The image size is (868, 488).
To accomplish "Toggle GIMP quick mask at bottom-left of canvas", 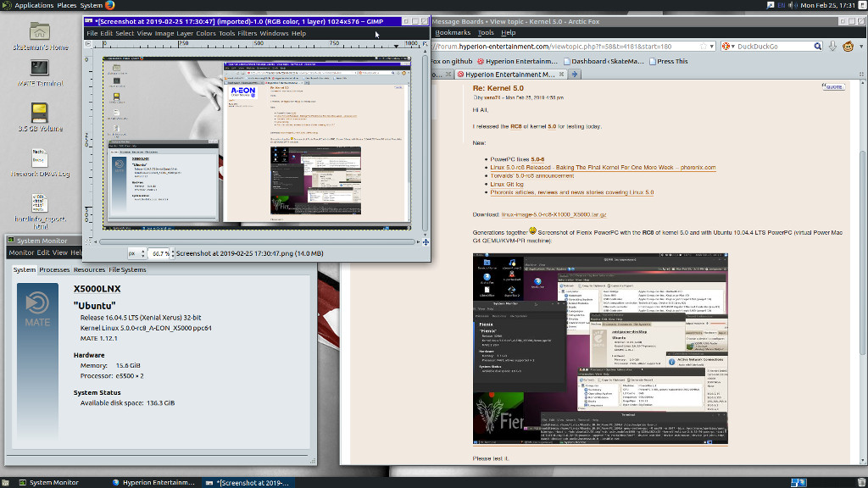I will (x=88, y=241).
